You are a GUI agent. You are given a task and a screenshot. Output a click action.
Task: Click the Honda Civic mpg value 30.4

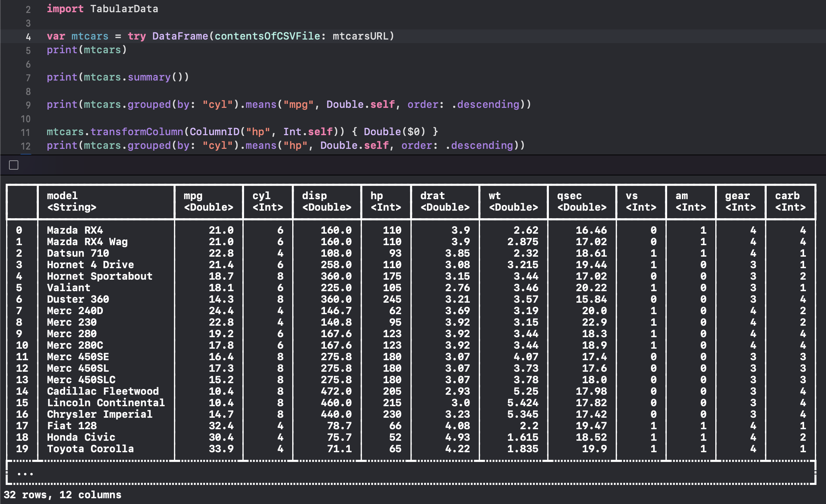(221, 437)
